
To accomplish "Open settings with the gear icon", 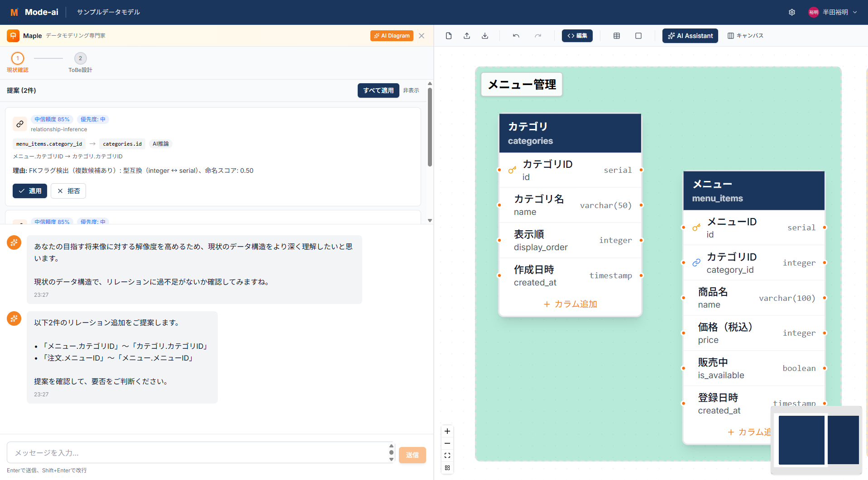I will click(x=792, y=12).
